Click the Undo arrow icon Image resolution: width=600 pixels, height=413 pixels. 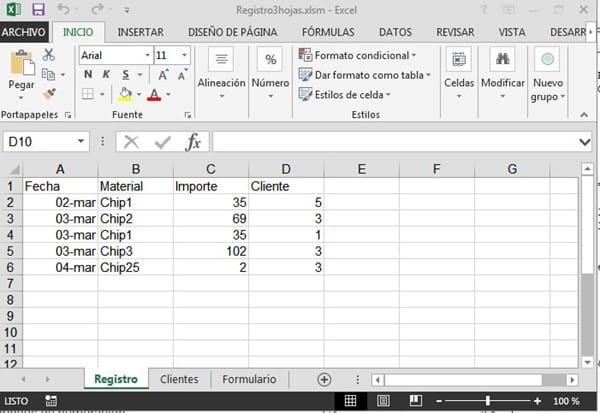click(x=64, y=9)
